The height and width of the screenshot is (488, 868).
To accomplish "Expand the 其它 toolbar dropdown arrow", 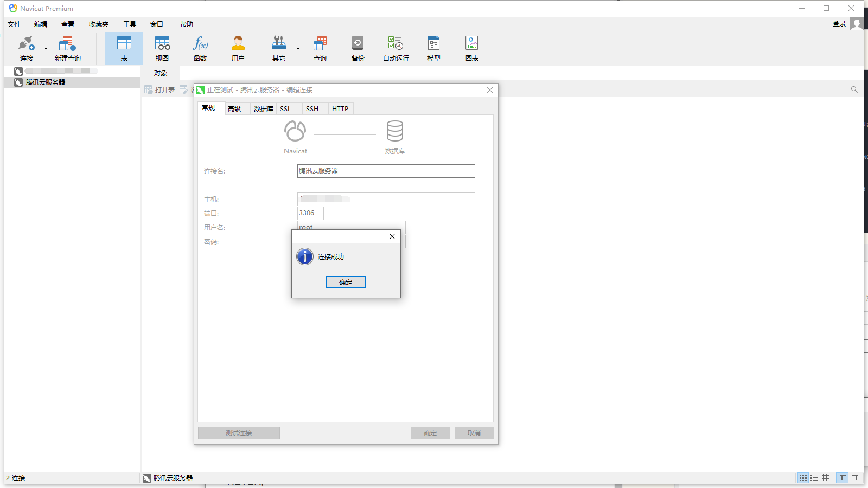I will 298,48.
